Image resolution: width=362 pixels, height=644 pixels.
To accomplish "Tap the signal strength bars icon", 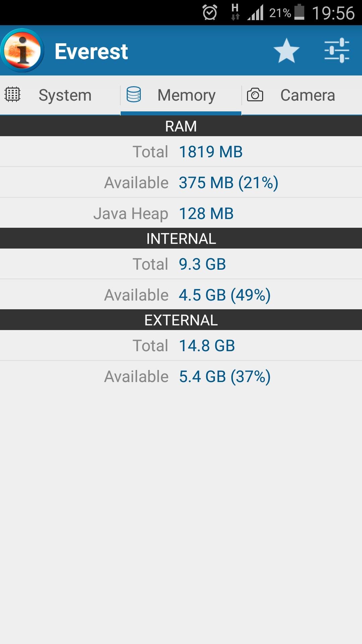I will point(255,13).
